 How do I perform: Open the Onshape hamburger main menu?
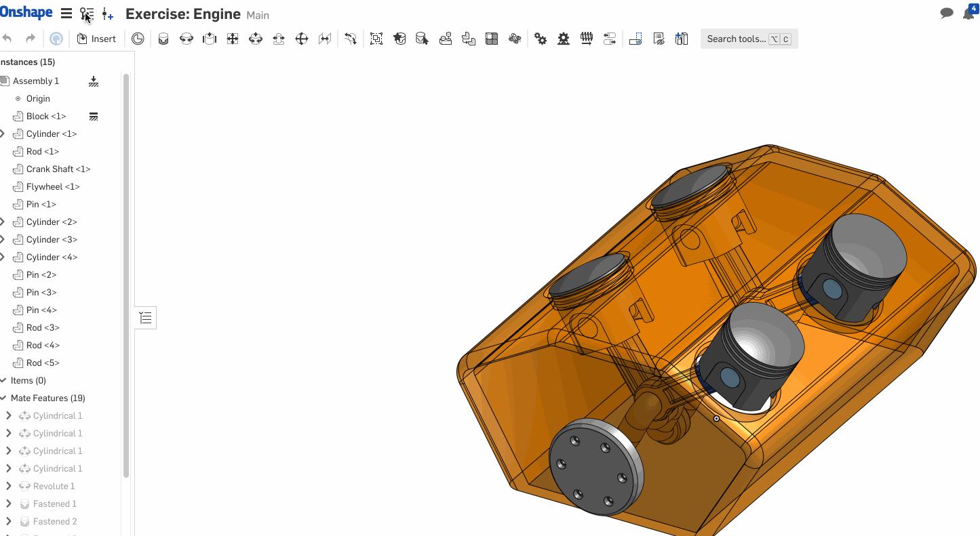pyautogui.click(x=66, y=14)
